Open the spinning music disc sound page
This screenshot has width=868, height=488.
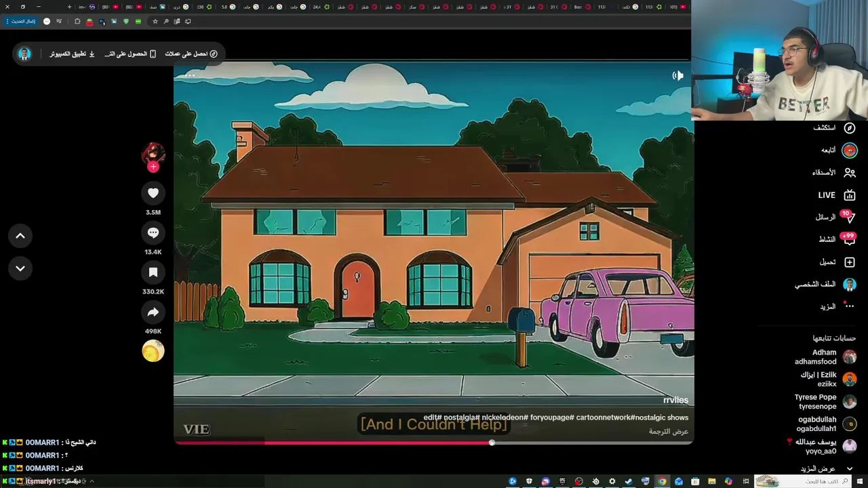tap(153, 351)
